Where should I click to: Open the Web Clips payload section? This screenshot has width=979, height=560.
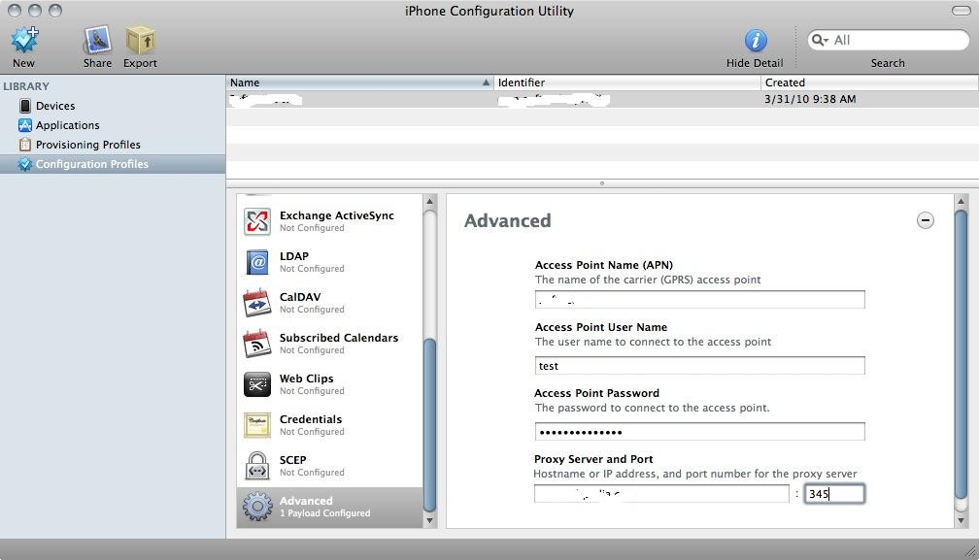(329, 384)
